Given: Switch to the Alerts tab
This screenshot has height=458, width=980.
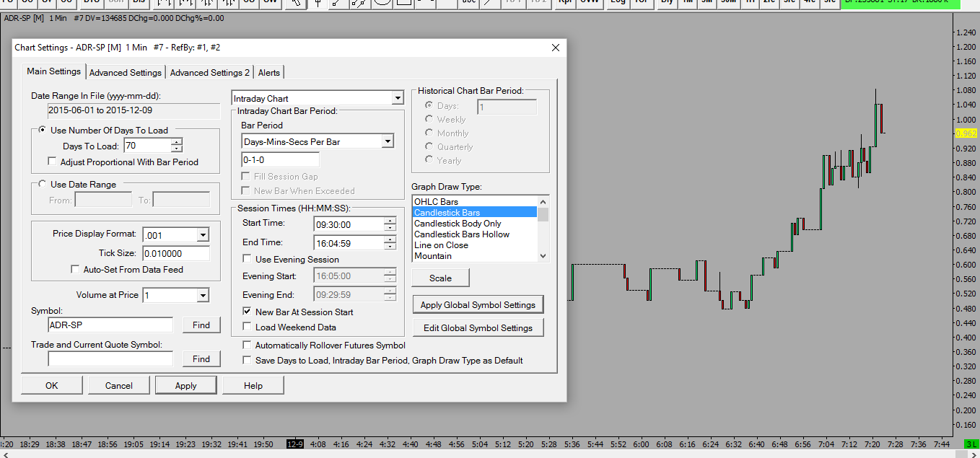Looking at the screenshot, I should tap(269, 72).
